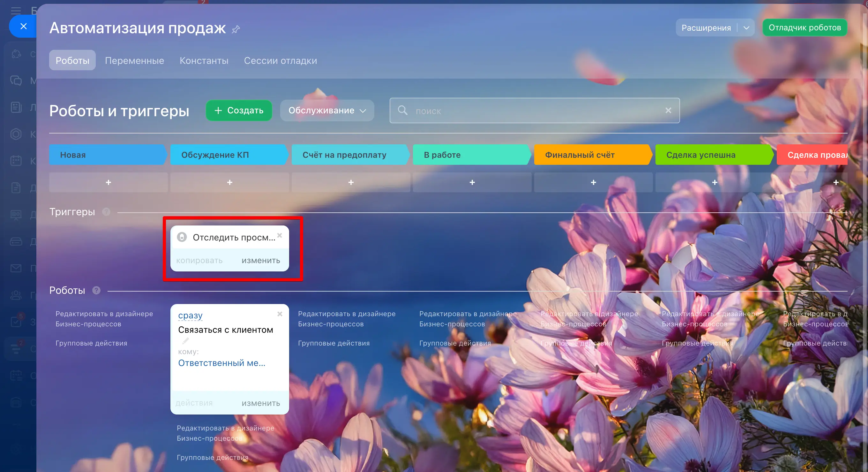Switch to the Переменные tab
Viewport: 868px width, 472px height.
point(134,60)
